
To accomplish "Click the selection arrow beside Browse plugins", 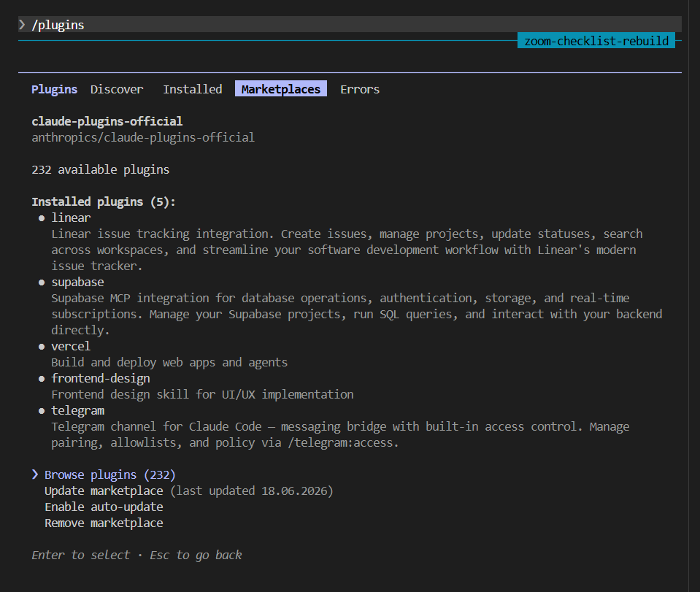I will (x=35, y=474).
